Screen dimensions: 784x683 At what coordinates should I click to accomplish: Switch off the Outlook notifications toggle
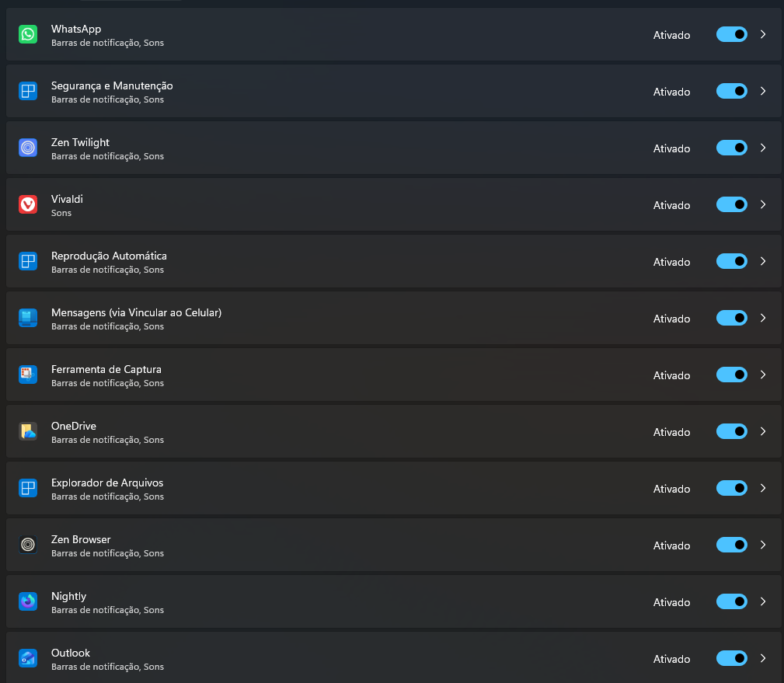(x=731, y=658)
